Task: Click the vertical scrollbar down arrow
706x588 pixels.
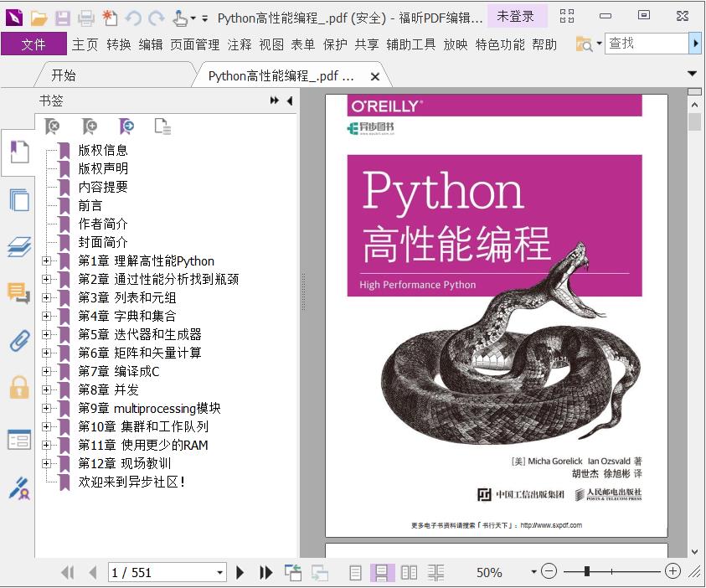Action: (695, 551)
